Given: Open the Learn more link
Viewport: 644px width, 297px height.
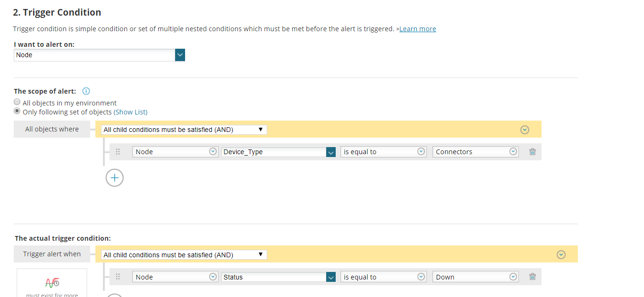Looking at the screenshot, I should tap(417, 29).
